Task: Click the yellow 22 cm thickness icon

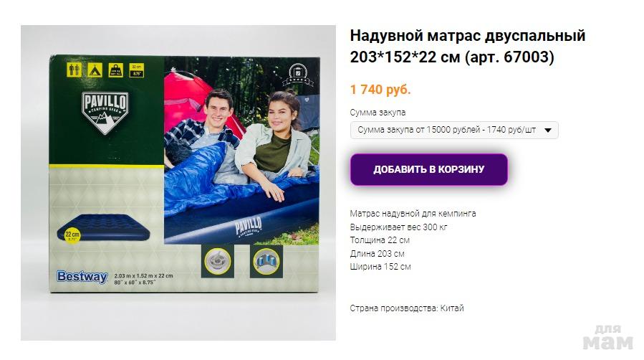Action: coord(137,70)
